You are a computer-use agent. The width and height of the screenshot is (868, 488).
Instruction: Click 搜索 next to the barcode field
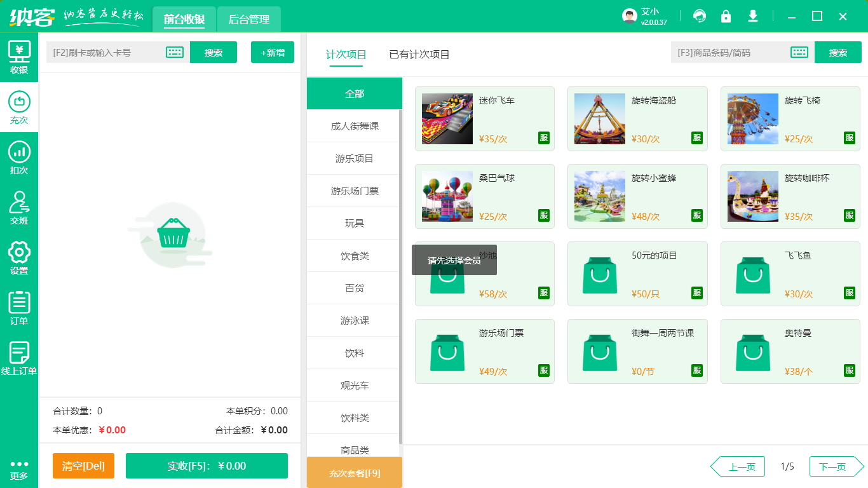pos(838,52)
